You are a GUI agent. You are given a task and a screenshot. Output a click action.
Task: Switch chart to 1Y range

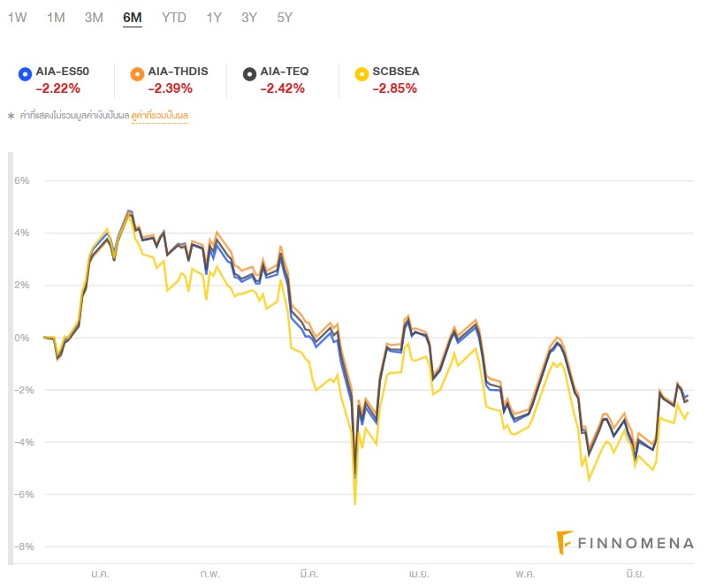click(x=214, y=17)
